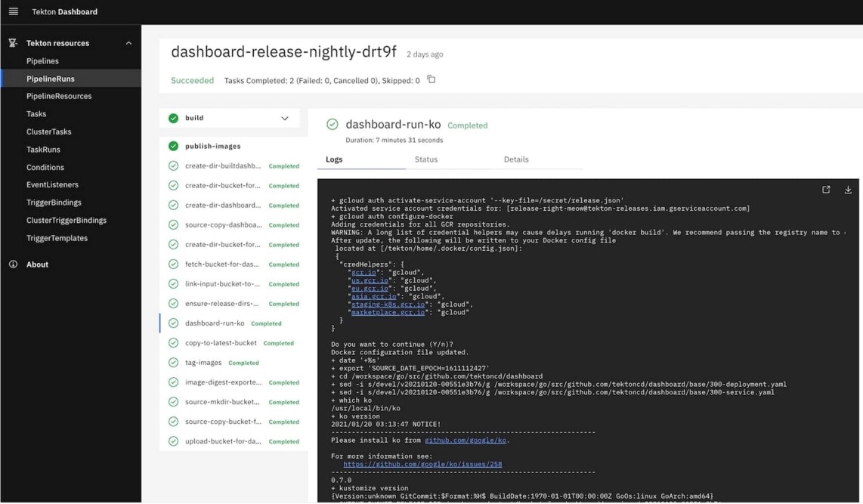
Task: Click the gcr.io link in the logs
Action: click(x=363, y=272)
